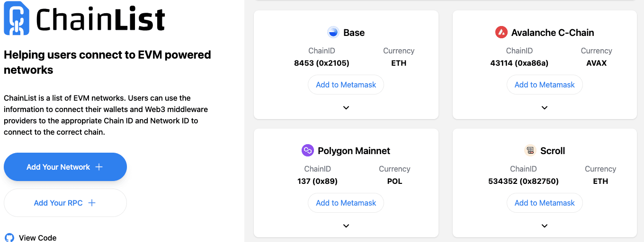Expand the Scroll card details chevron
Viewport: 644px width, 242px height.
545,226
